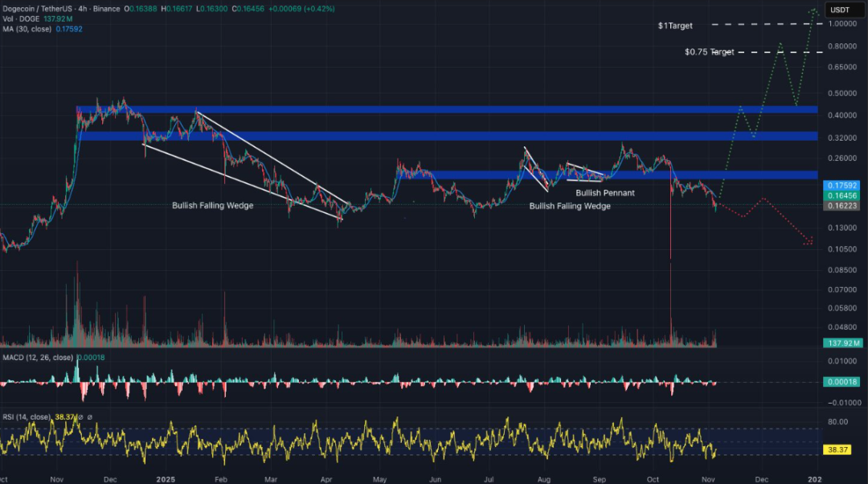Click the $0.75 Target text annotation
The image size is (868, 484).
[x=709, y=52]
